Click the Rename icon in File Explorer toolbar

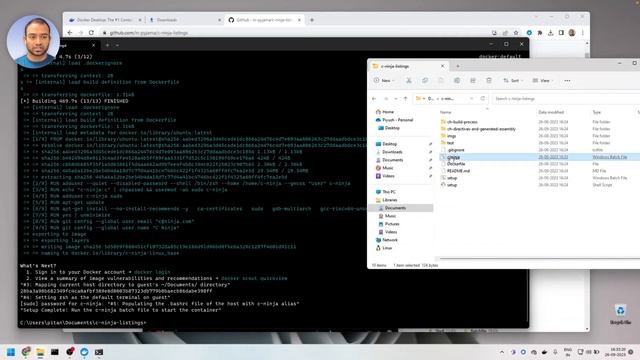pos(457,81)
